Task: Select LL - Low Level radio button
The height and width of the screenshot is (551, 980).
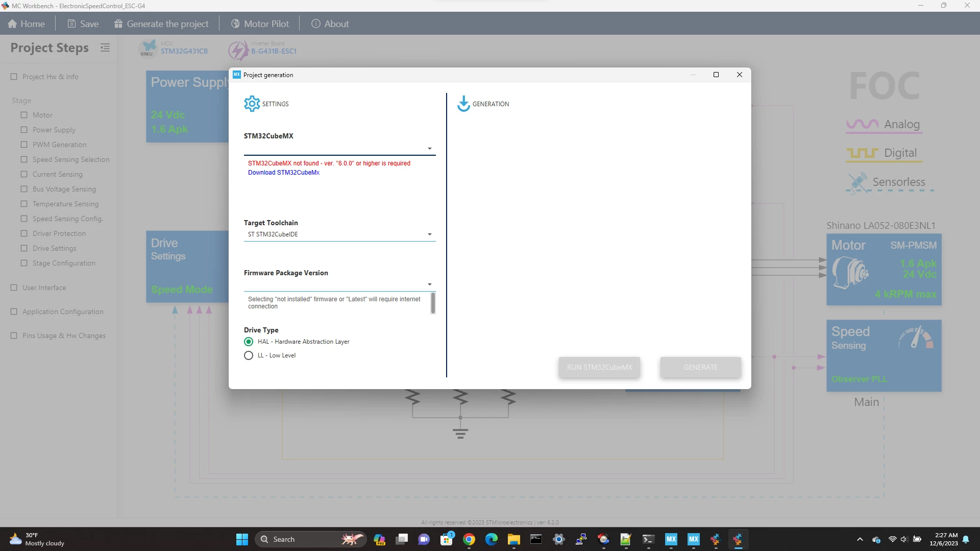Action: (x=249, y=355)
